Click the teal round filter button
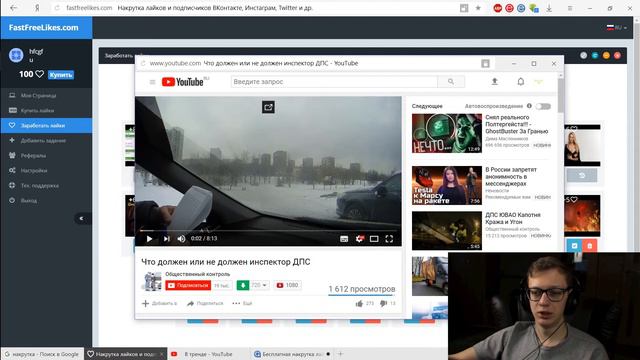This screenshot has width=640, height=360. [595, 56]
